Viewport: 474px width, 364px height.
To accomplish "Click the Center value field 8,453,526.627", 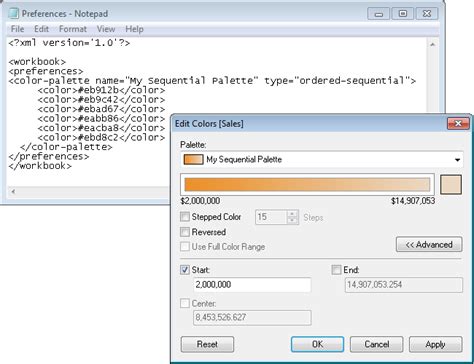I will click(252, 318).
